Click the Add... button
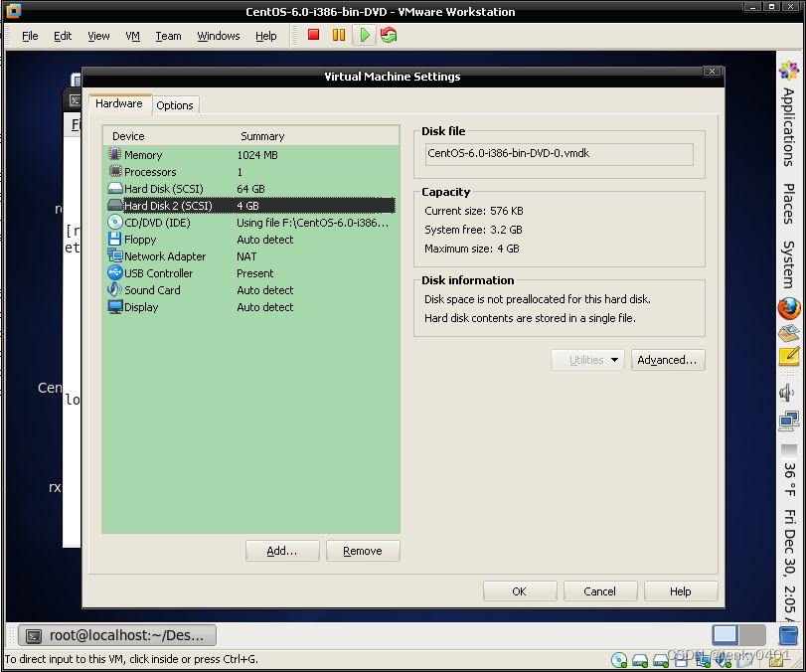Viewport: 806px width, 672px height. pos(282,551)
